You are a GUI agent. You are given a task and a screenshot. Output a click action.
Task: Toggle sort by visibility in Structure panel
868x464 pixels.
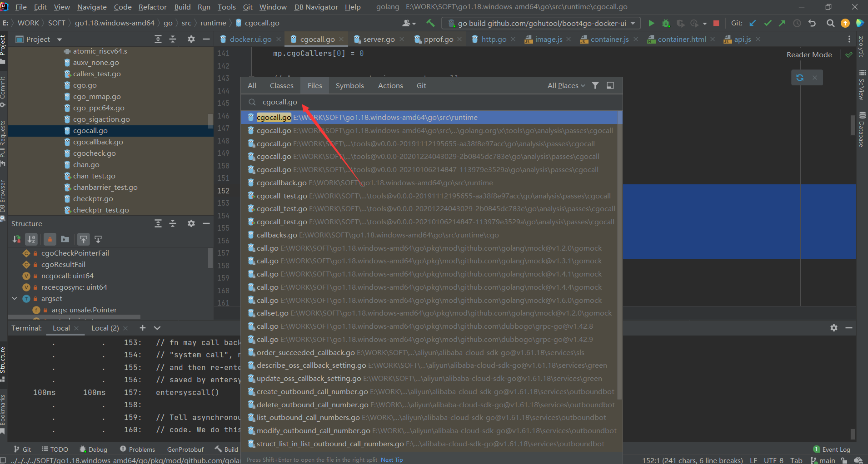pyautogui.click(x=17, y=239)
